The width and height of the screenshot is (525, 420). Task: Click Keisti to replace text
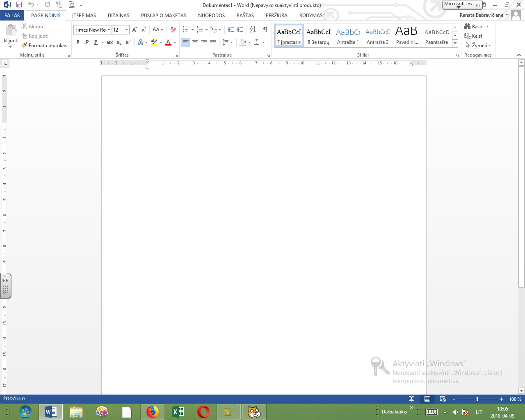(474, 36)
